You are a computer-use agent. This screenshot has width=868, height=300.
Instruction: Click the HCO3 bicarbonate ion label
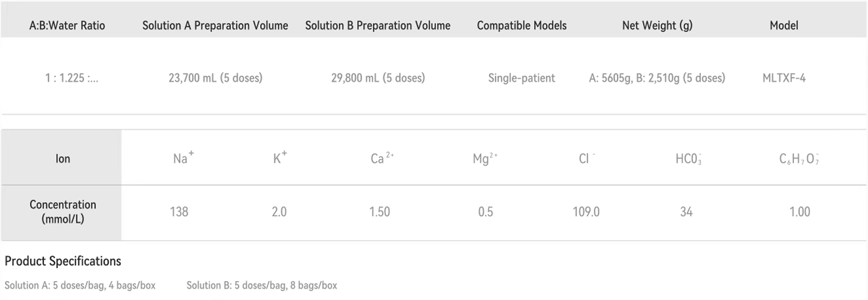click(688, 159)
